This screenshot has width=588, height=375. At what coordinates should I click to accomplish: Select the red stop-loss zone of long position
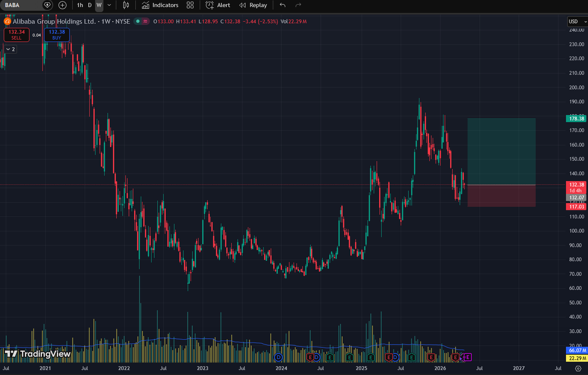pyautogui.click(x=501, y=196)
